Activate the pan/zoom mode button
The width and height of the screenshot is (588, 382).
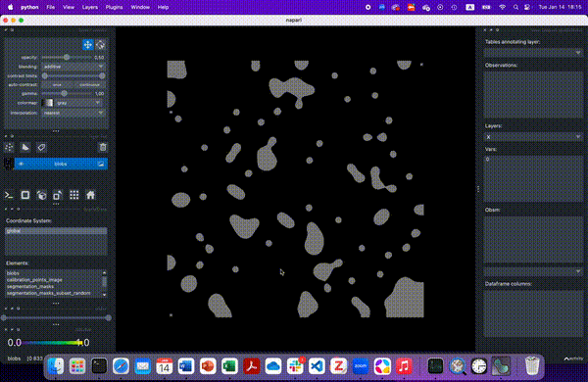88,45
